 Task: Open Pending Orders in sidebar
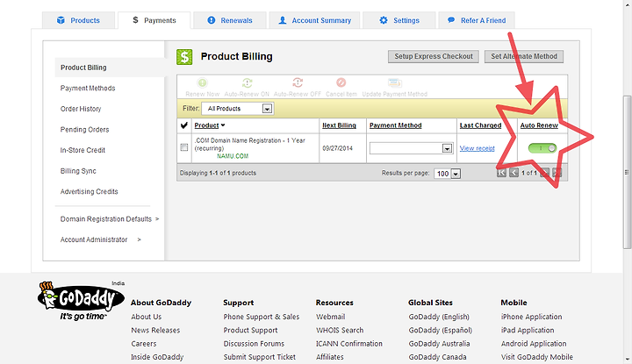pyautogui.click(x=84, y=130)
